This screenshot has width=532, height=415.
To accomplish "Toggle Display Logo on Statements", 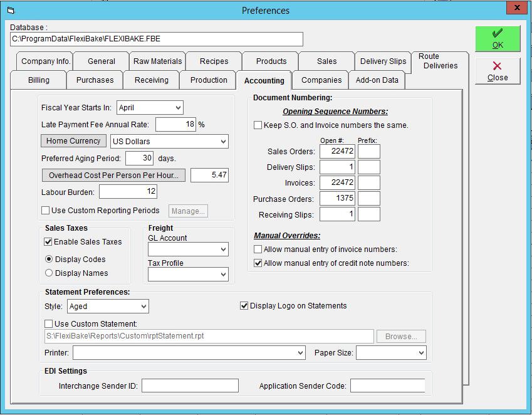I will coord(244,306).
